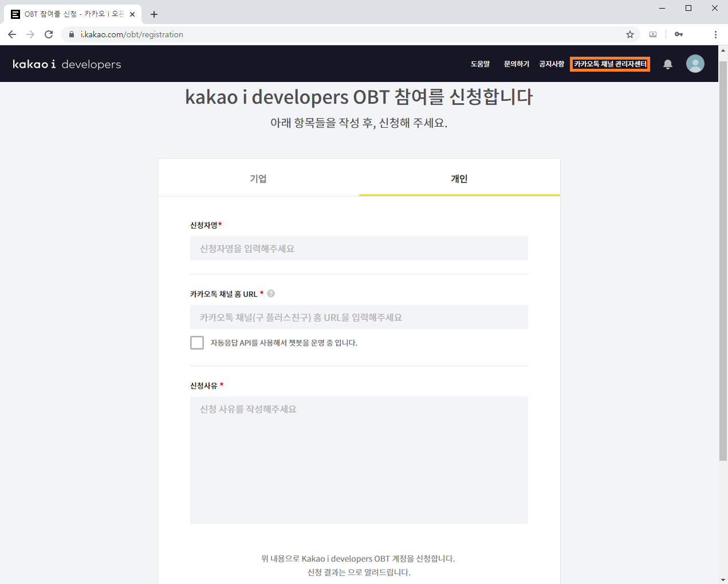Click the media control icon in toolbar
The height and width of the screenshot is (584, 728).
[x=653, y=34]
